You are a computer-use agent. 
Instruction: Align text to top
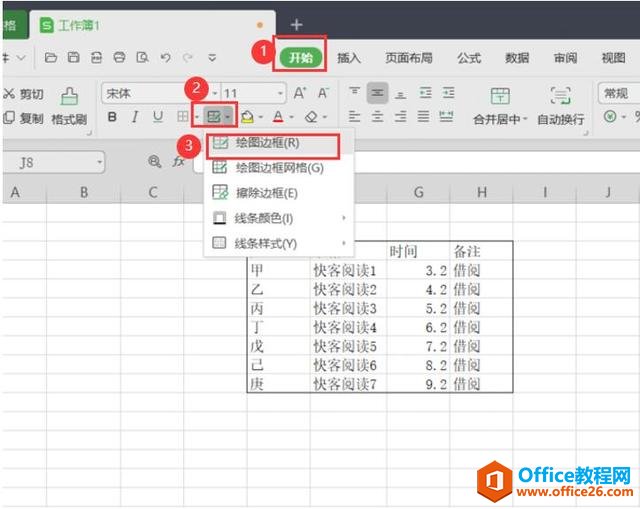click(x=354, y=93)
